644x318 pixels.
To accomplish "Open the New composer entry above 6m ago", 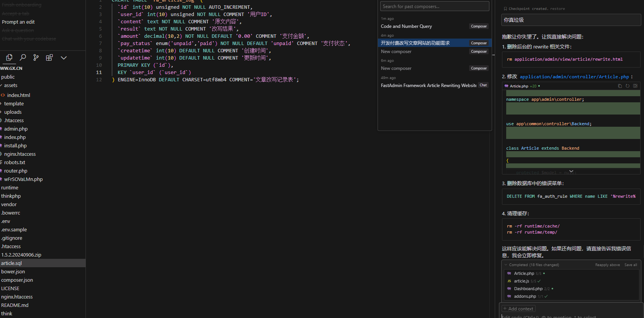I will click(434, 52).
